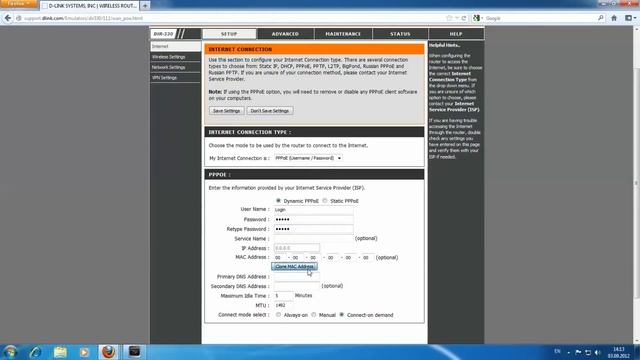
Task: Bookmark page with star icon
Action: pos(449,18)
